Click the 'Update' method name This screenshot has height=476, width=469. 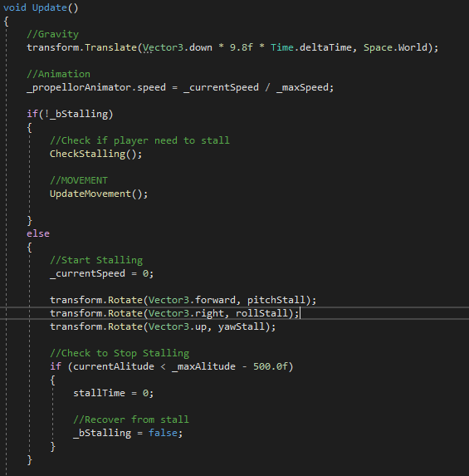[50, 7]
